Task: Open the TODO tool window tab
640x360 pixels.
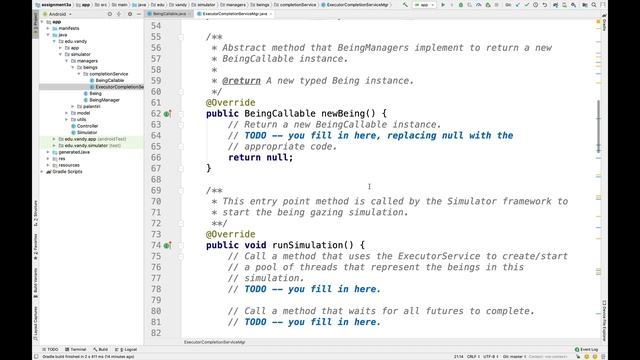Action: click(x=51, y=349)
